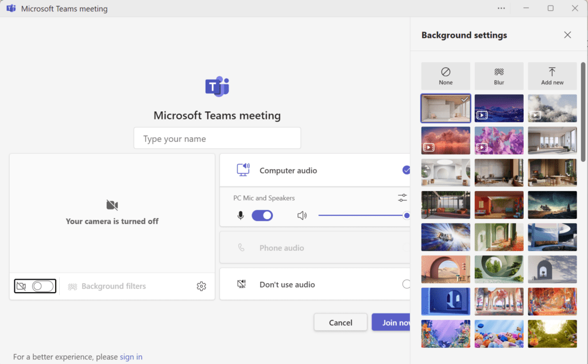Select the Computer audio option
The height and width of the screenshot is (364, 588).
coord(315,171)
